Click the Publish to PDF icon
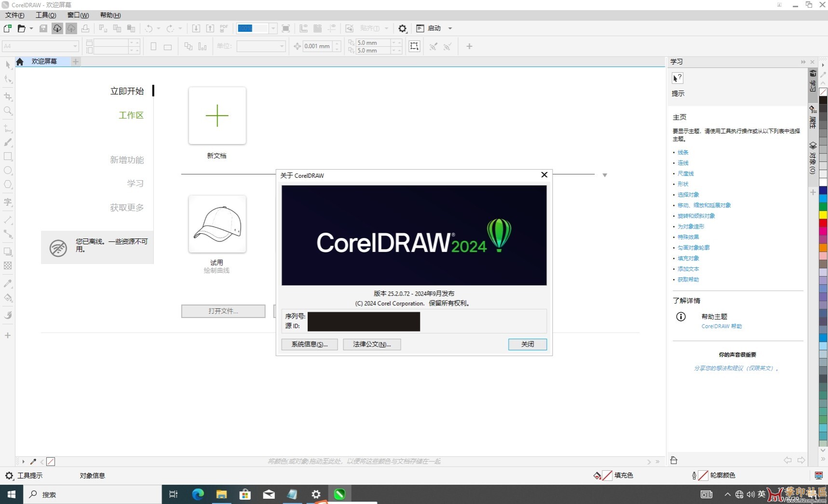This screenshot has height=504, width=828. [x=224, y=28]
